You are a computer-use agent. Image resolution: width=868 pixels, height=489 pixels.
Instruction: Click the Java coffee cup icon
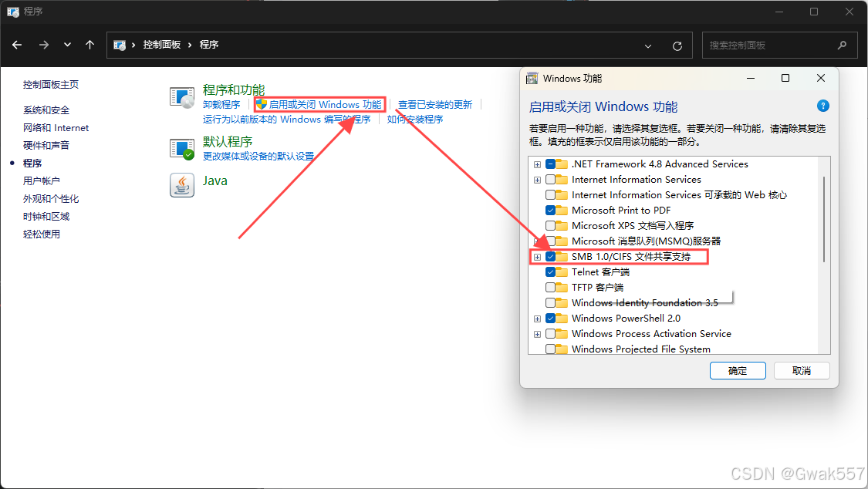click(x=182, y=185)
